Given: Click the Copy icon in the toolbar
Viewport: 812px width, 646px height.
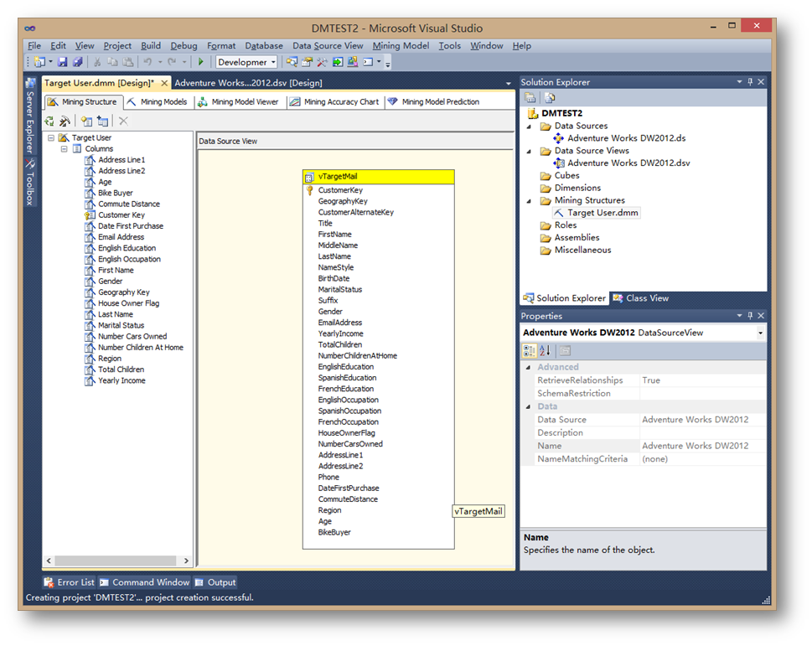Looking at the screenshot, I should click(112, 62).
